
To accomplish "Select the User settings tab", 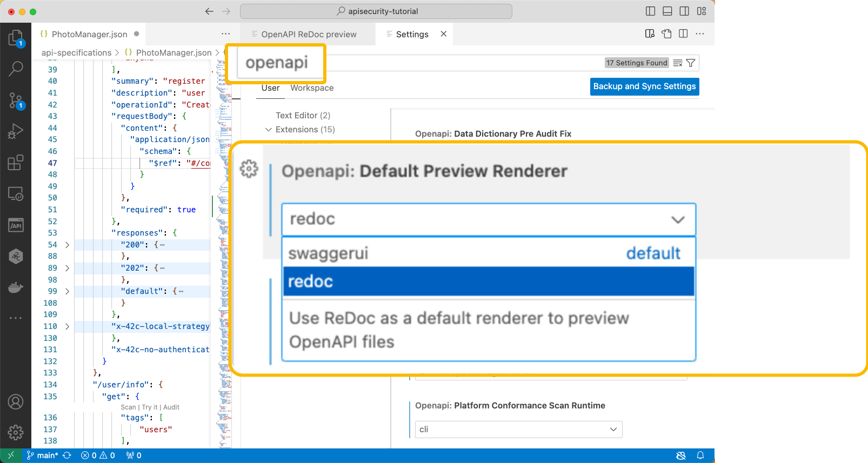I will [x=270, y=88].
